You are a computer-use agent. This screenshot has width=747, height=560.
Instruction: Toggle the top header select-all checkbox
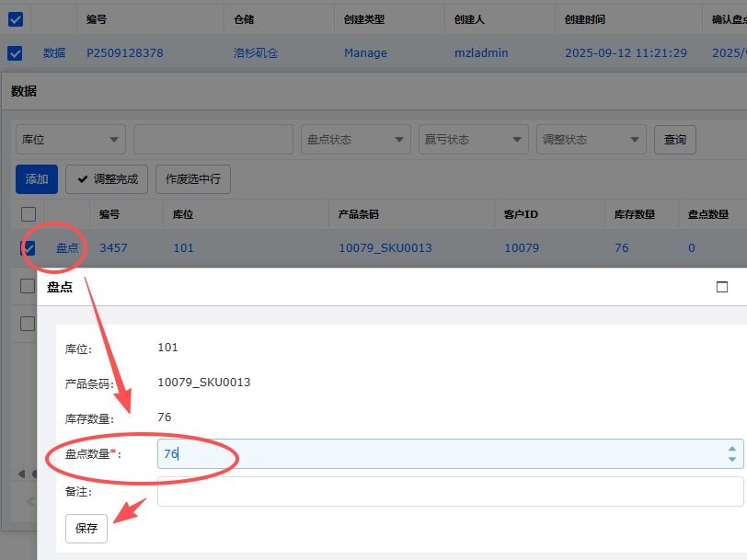coord(16,19)
